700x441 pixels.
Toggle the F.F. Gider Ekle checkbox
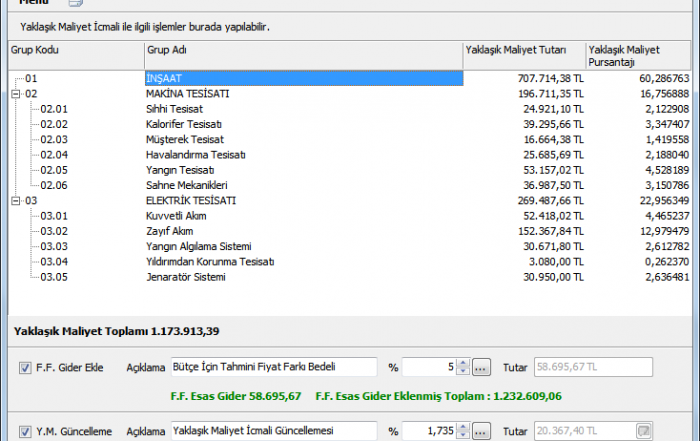pos(25,368)
